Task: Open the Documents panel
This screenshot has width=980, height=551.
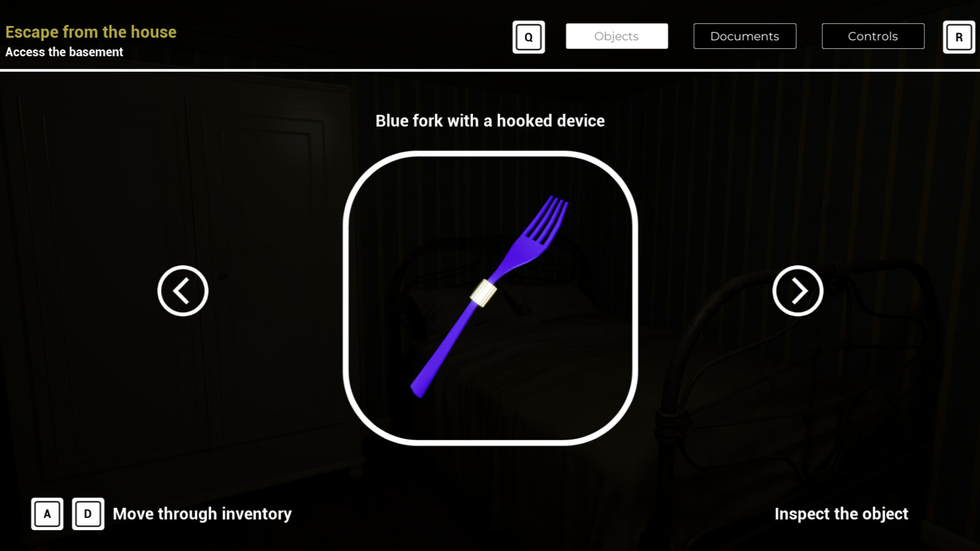Action: click(745, 36)
